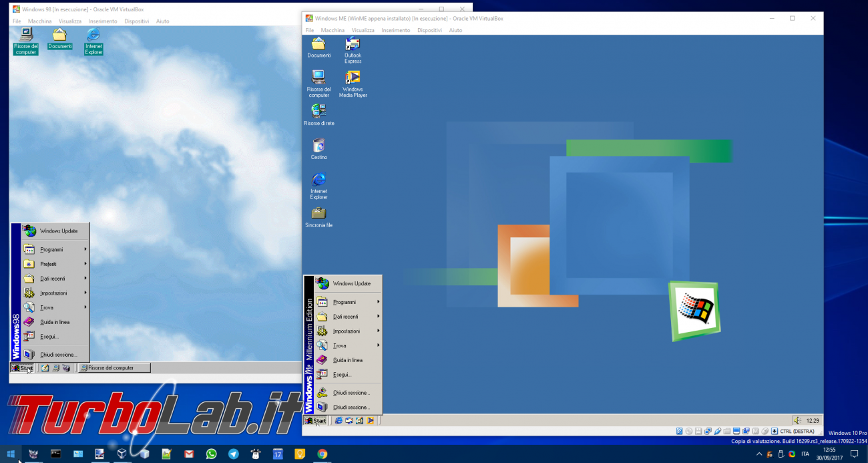Launch Windows Media Player desktop shortcut
Screen dimensions: 868x463
(353, 78)
